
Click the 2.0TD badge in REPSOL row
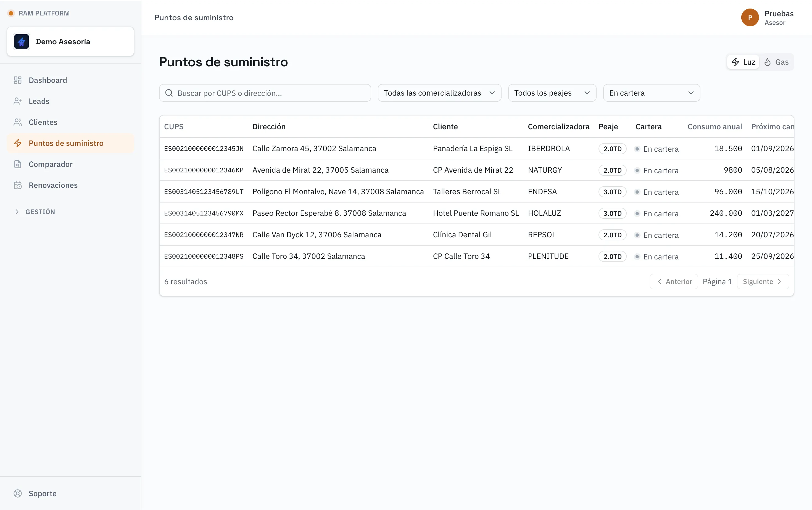coord(612,235)
